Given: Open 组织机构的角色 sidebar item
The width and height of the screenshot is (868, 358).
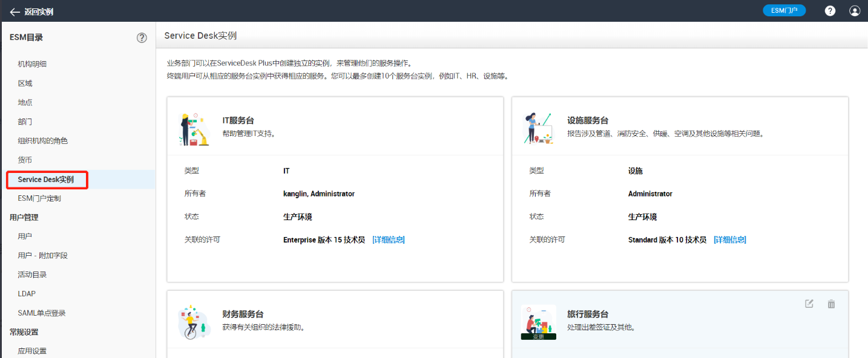Looking at the screenshot, I should click(x=43, y=141).
